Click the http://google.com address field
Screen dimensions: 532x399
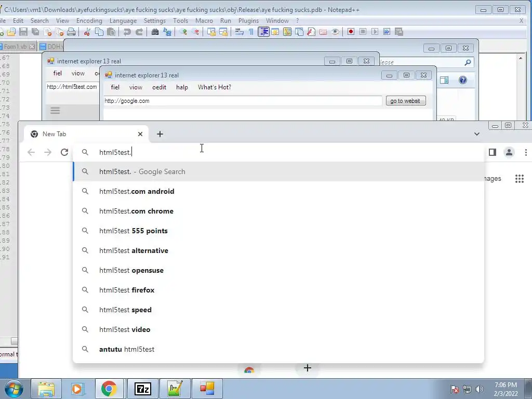pos(243,101)
